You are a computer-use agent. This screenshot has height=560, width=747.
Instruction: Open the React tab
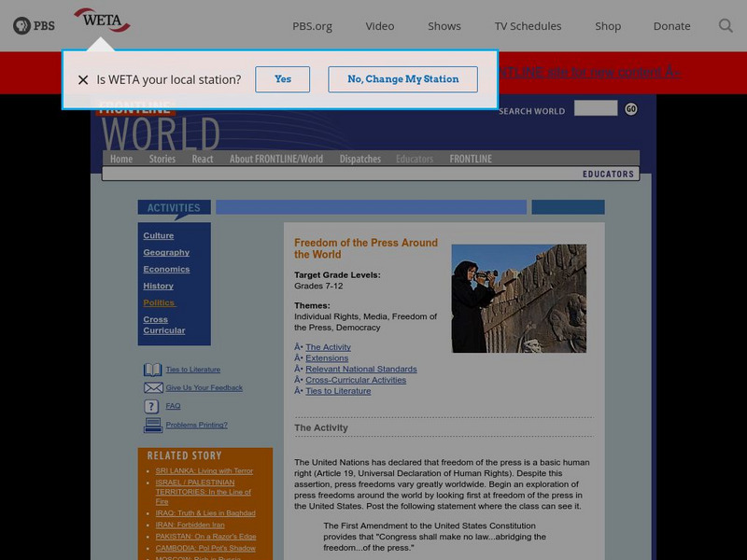click(x=203, y=159)
